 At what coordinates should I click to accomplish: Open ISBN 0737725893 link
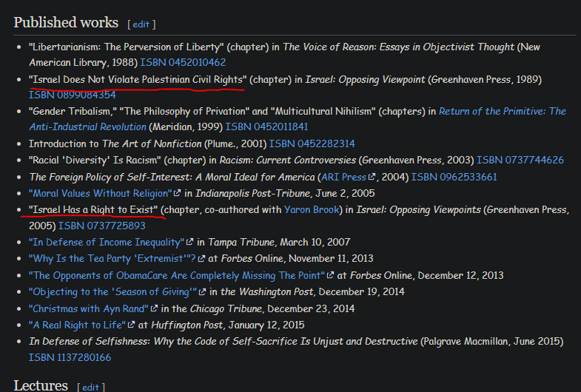point(102,226)
